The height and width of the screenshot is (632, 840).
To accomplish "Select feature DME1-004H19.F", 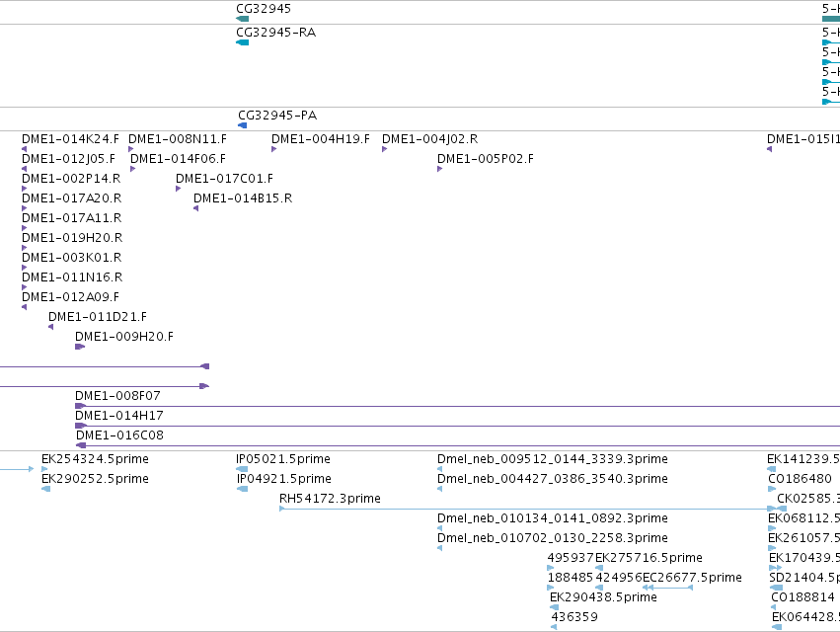I will (x=321, y=139).
